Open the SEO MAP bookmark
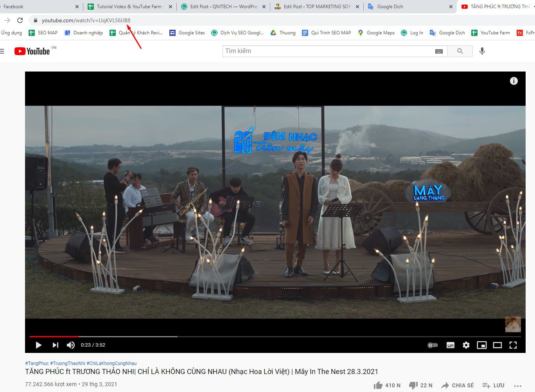This screenshot has width=535, height=392. [43, 33]
